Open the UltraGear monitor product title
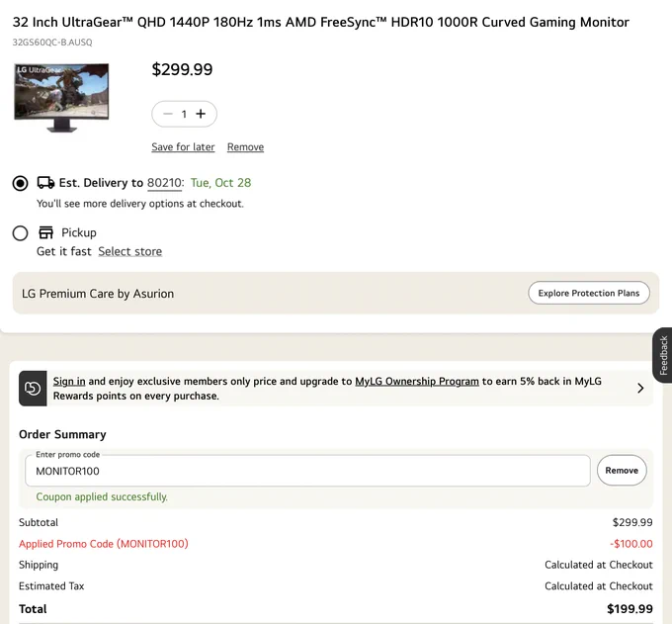 click(320, 23)
